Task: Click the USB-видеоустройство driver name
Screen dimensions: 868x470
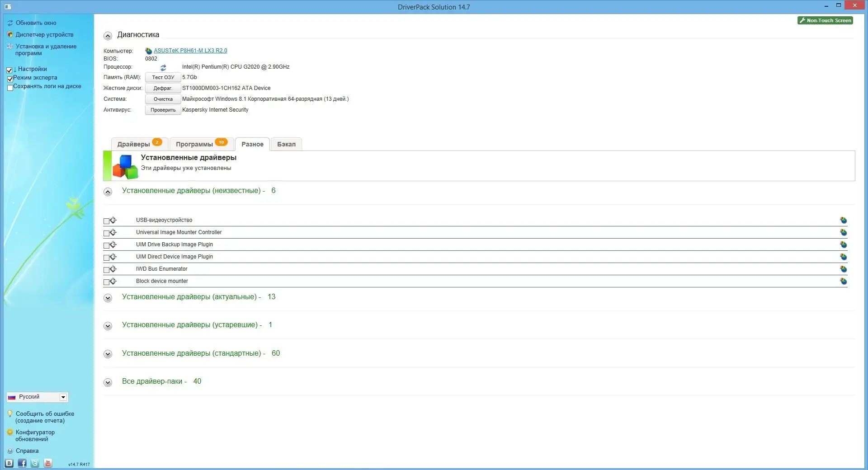Action: pos(164,220)
